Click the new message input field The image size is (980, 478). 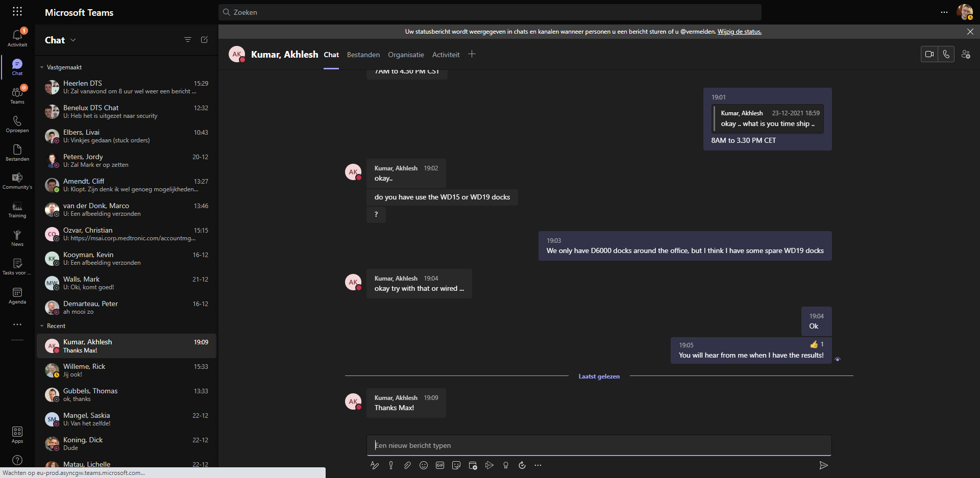point(599,445)
